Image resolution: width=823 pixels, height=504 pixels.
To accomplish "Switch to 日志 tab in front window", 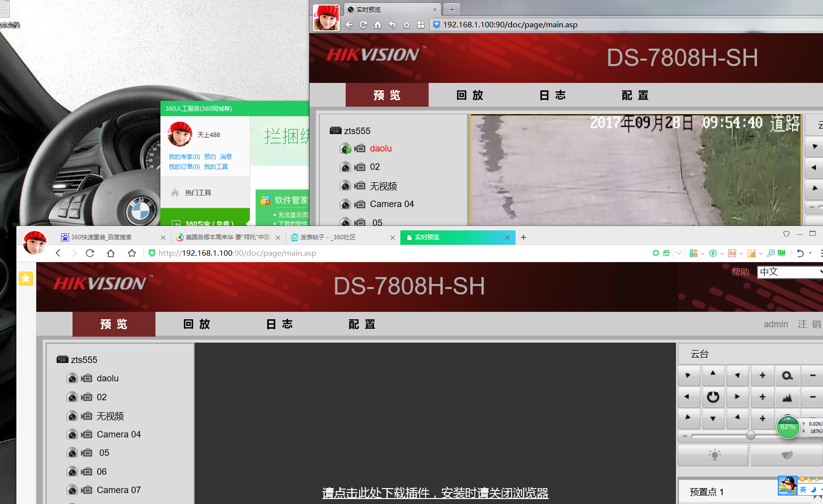I will pyautogui.click(x=280, y=324).
